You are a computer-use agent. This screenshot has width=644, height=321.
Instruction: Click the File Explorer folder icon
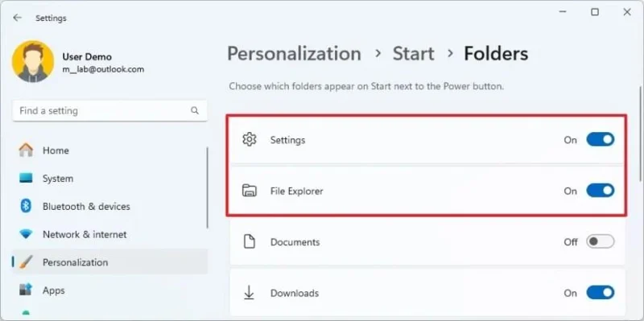click(x=250, y=191)
